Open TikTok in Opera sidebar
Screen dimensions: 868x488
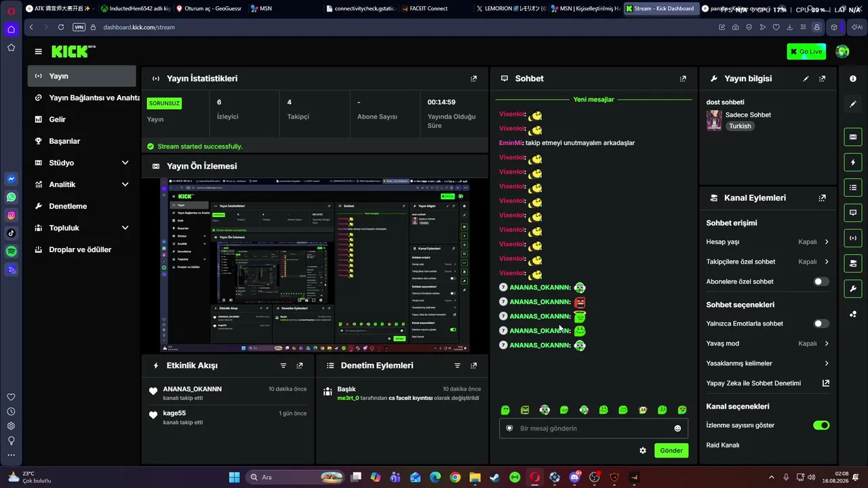click(x=12, y=233)
